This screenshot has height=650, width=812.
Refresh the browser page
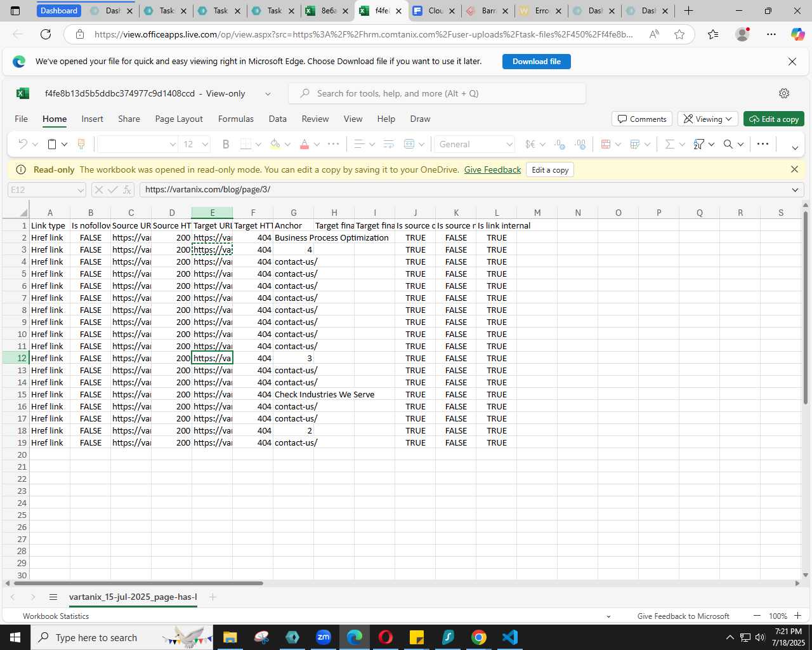(x=46, y=34)
